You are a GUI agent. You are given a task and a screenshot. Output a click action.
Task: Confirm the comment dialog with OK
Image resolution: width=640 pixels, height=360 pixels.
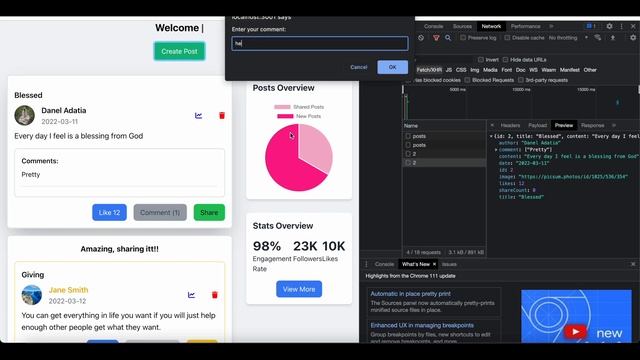coord(392,67)
